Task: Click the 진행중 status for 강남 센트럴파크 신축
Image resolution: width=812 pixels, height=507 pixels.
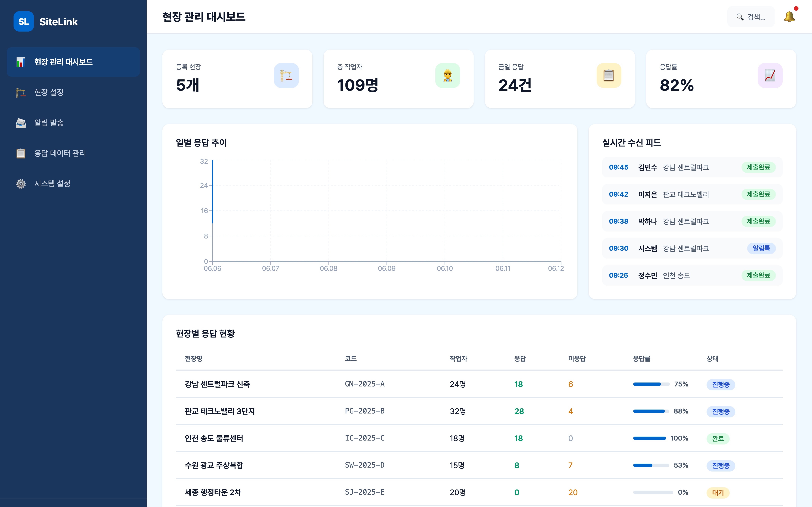Action: [x=720, y=385]
